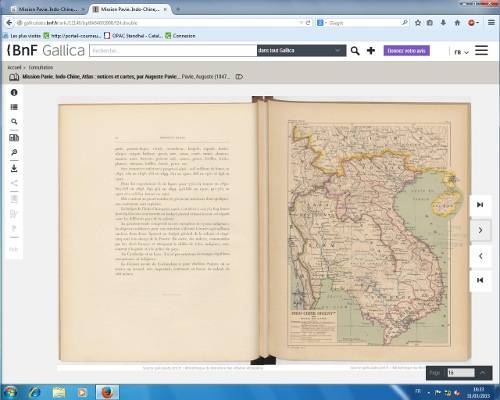Click the download icon in left sidebar
Viewport: 500px width, 400px height.
[x=14, y=168]
